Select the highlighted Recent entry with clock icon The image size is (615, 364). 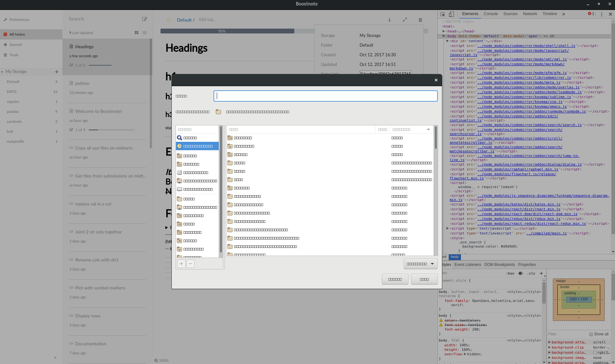coord(197,146)
